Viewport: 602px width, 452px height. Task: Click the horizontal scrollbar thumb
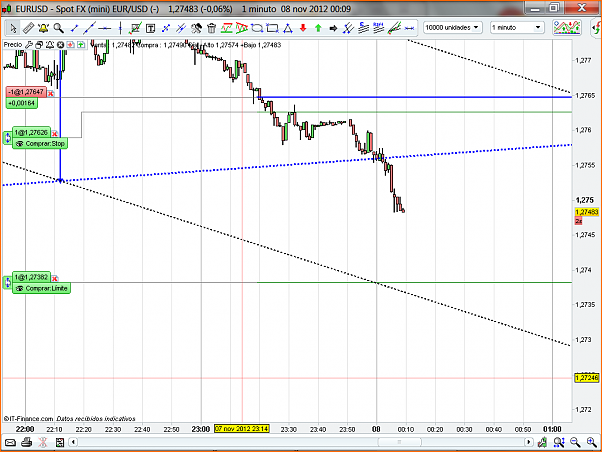point(400,442)
